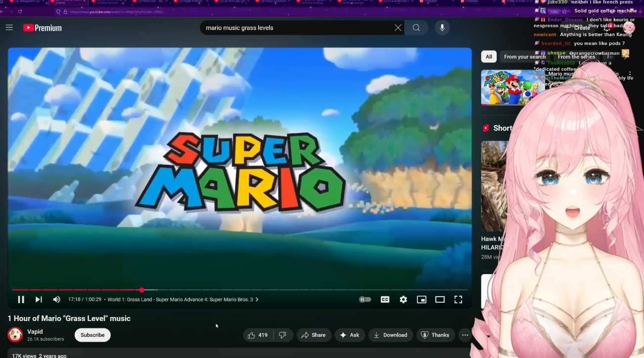Subscribe to the Vapid channel
Viewport: 644px width, 358px height.
92,335
